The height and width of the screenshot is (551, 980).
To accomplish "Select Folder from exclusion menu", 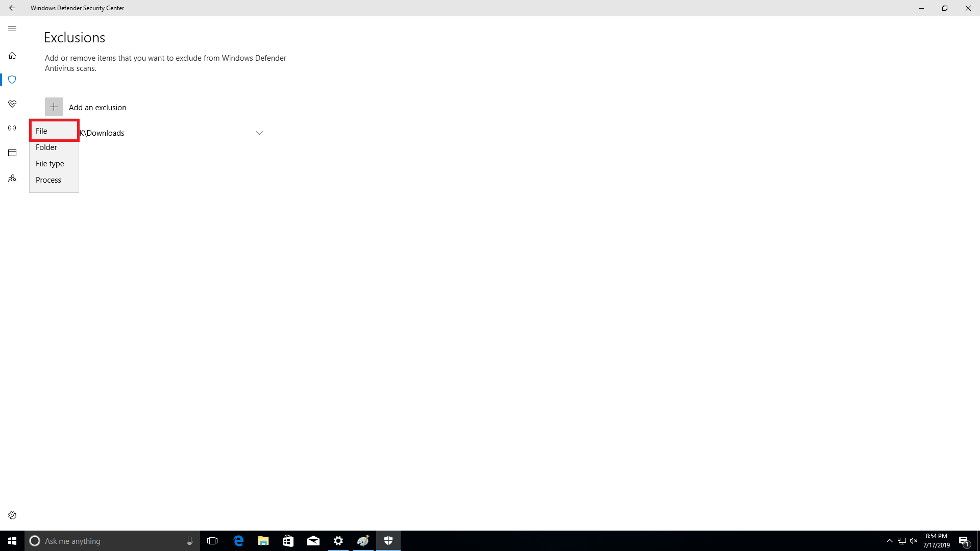I will (x=54, y=147).
